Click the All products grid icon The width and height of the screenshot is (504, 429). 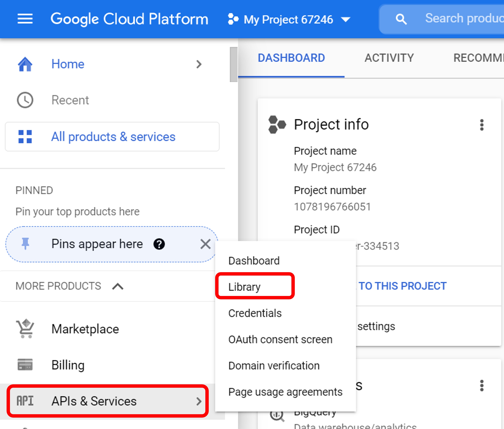pos(25,137)
